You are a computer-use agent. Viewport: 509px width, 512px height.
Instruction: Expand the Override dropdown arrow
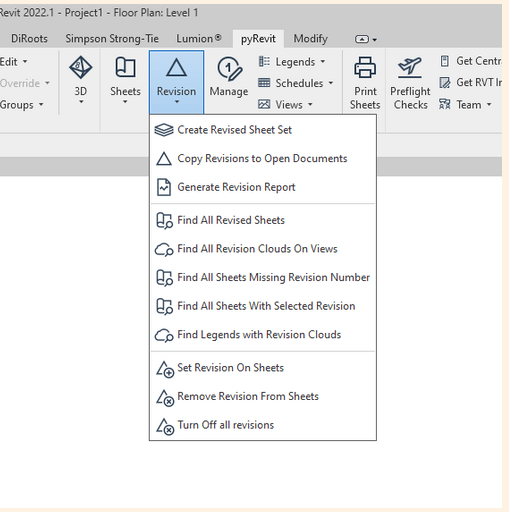(47, 83)
